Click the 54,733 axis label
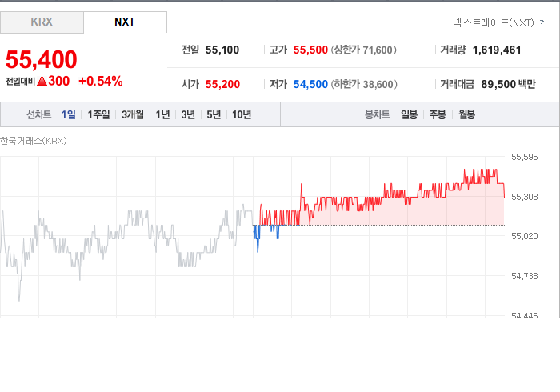560x392 pixels. [524, 276]
